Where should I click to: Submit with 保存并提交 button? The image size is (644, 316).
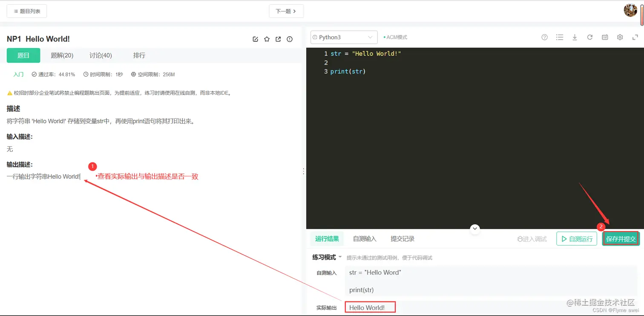[x=621, y=239]
